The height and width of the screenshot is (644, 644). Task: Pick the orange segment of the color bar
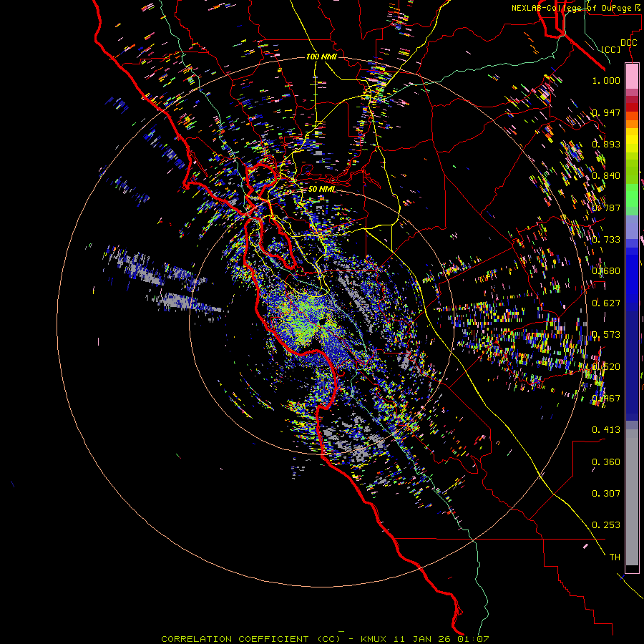(x=632, y=123)
